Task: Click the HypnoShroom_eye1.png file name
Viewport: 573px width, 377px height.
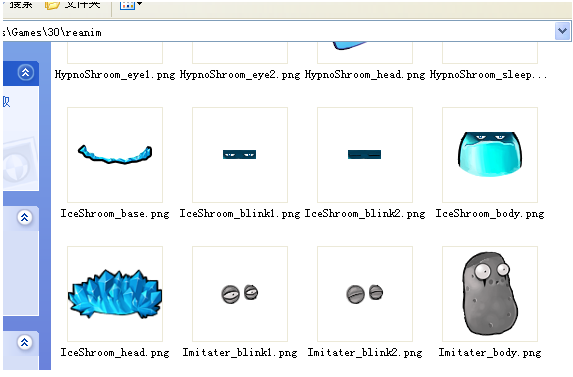Action: tap(115, 75)
